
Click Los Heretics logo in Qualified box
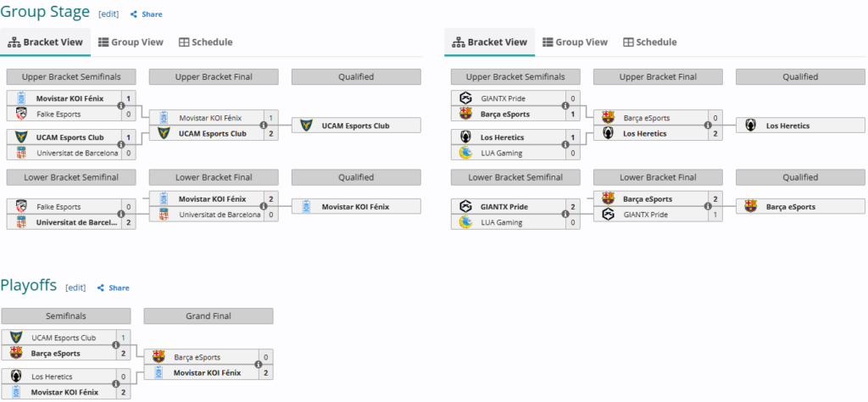[751, 126]
